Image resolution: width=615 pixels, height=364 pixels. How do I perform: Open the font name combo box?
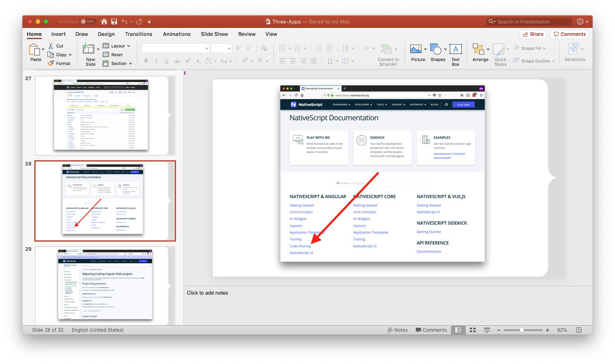click(x=175, y=48)
